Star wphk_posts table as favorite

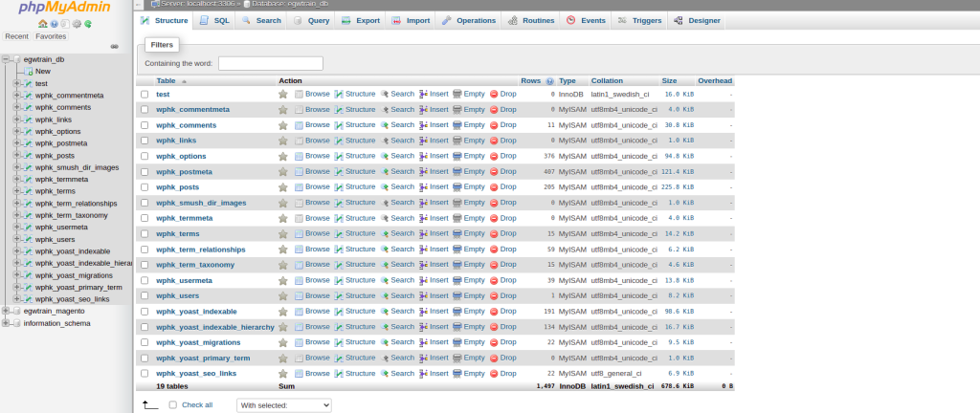pyautogui.click(x=282, y=186)
